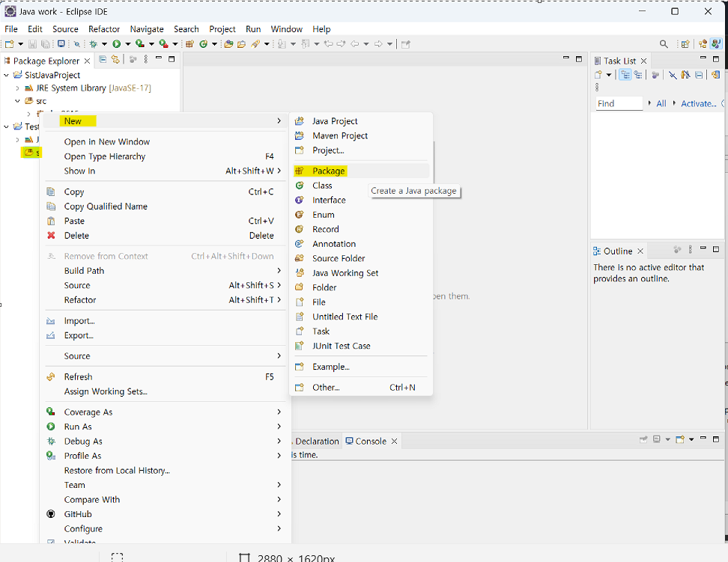728x562 pixels.
Task: Choose Other... in the New submenu
Action: tap(361, 387)
